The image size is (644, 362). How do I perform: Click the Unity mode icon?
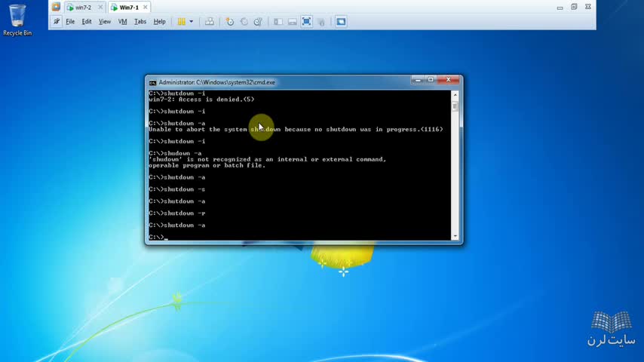[321, 22]
